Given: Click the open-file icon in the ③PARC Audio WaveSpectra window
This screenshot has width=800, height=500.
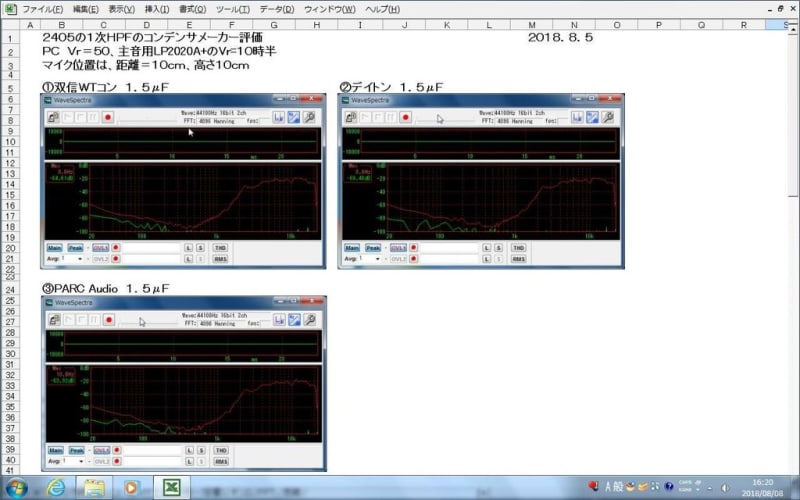Looking at the screenshot, I should click(54, 320).
